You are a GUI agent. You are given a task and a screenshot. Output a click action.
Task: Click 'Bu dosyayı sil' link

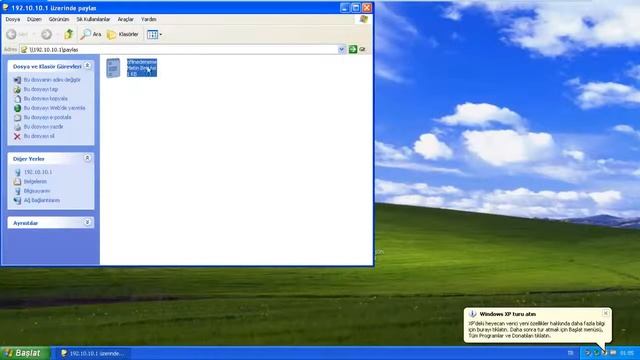(x=39, y=136)
